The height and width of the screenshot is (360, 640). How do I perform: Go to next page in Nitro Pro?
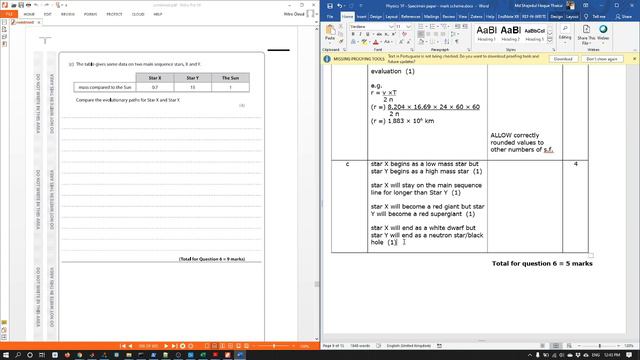coord(166,346)
